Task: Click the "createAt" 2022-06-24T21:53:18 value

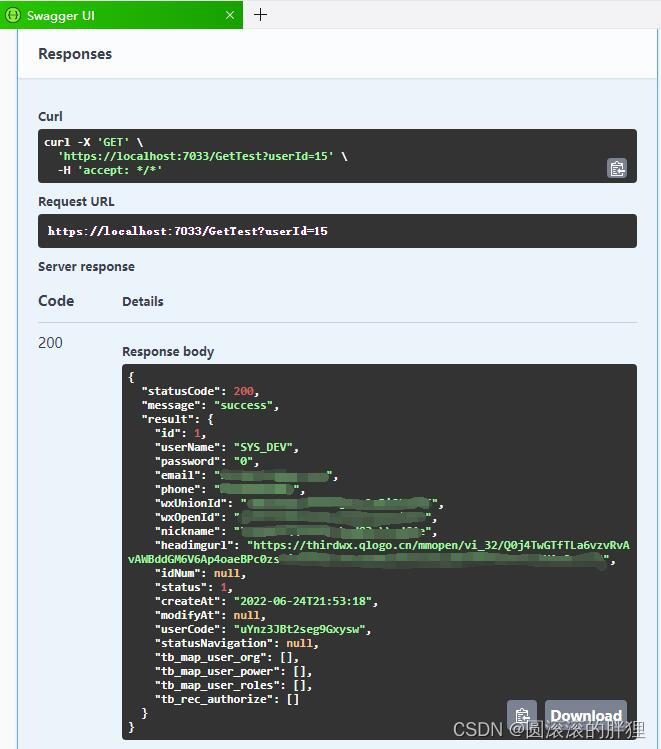Action: 305,601
